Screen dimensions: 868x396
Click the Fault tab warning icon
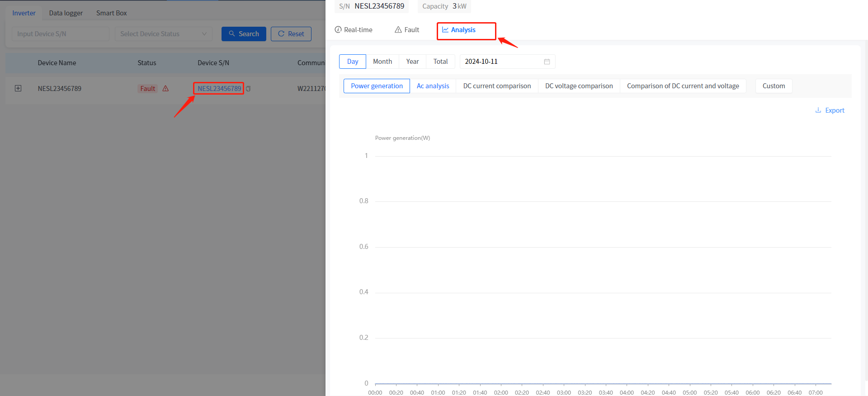398,30
